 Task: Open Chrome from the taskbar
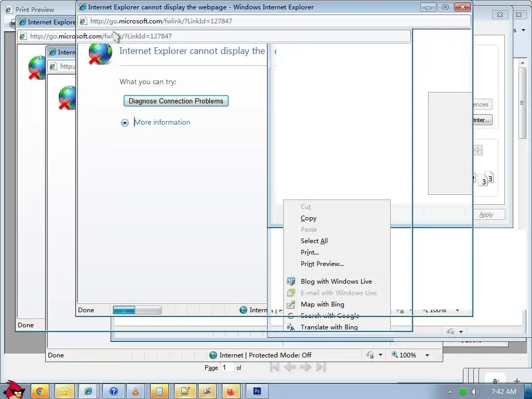tap(39, 392)
